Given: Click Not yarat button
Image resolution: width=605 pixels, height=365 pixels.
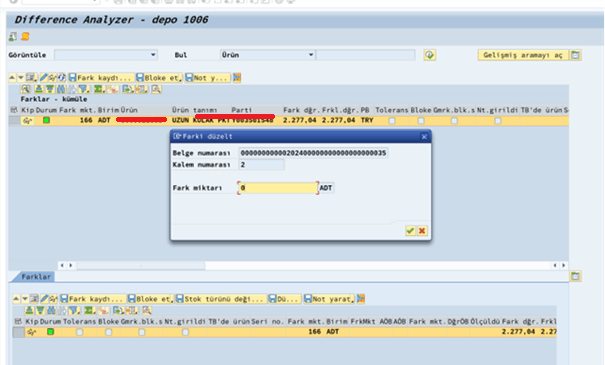Looking at the screenshot, I should point(329,299).
